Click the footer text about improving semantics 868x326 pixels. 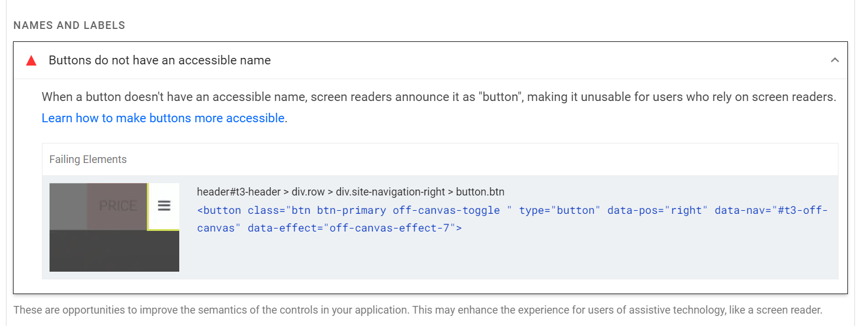[417, 310]
